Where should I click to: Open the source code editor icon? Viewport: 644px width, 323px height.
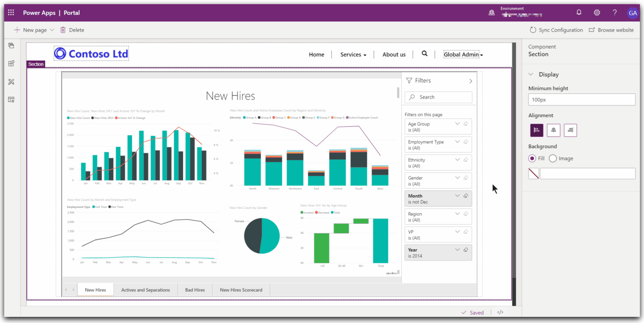(x=500, y=312)
